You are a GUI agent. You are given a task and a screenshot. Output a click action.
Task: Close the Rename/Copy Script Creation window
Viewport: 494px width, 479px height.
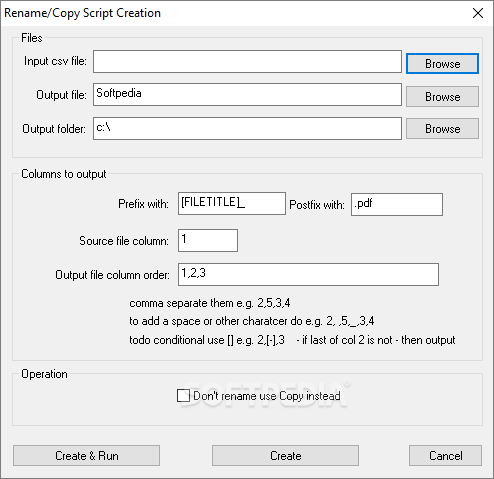coord(478,13)
